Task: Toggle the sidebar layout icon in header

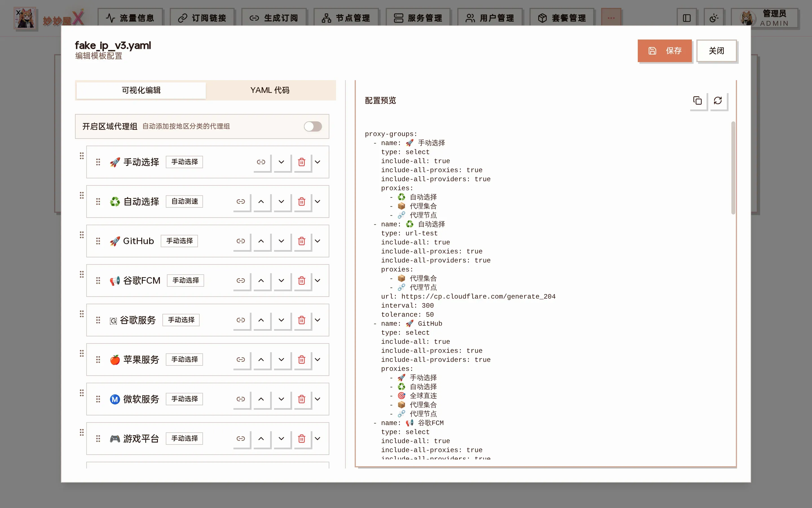Action: pos(687,18)
